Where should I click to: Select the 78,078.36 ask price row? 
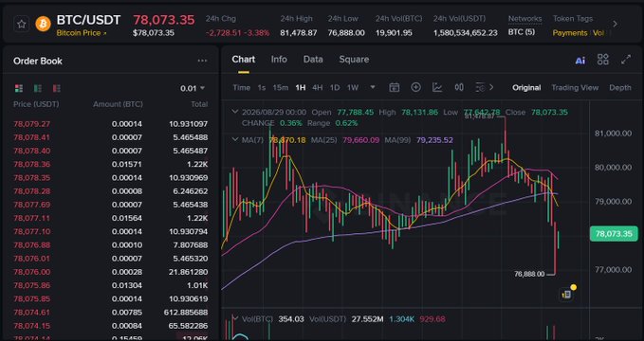pyautogui.click(x=110, y=164)
